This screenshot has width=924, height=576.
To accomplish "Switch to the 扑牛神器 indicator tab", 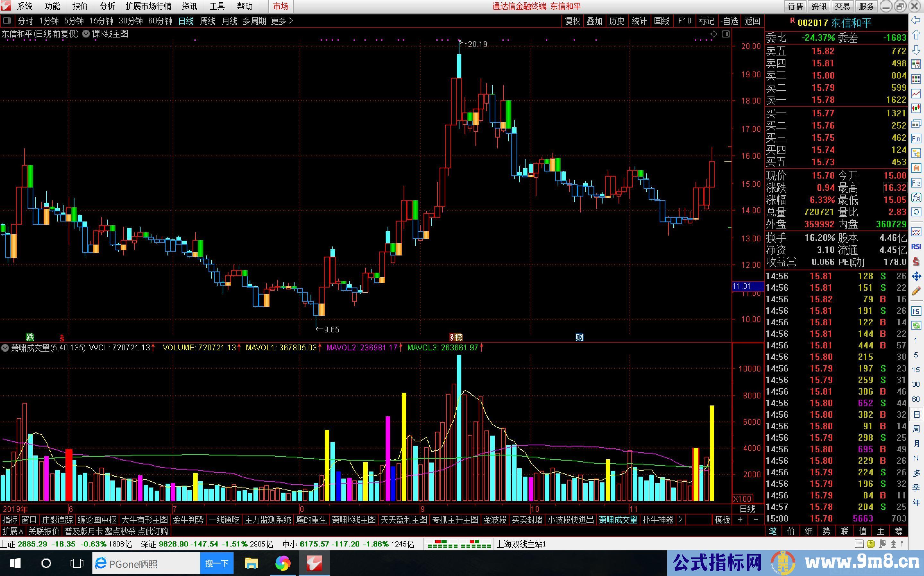I will (658, 520).
